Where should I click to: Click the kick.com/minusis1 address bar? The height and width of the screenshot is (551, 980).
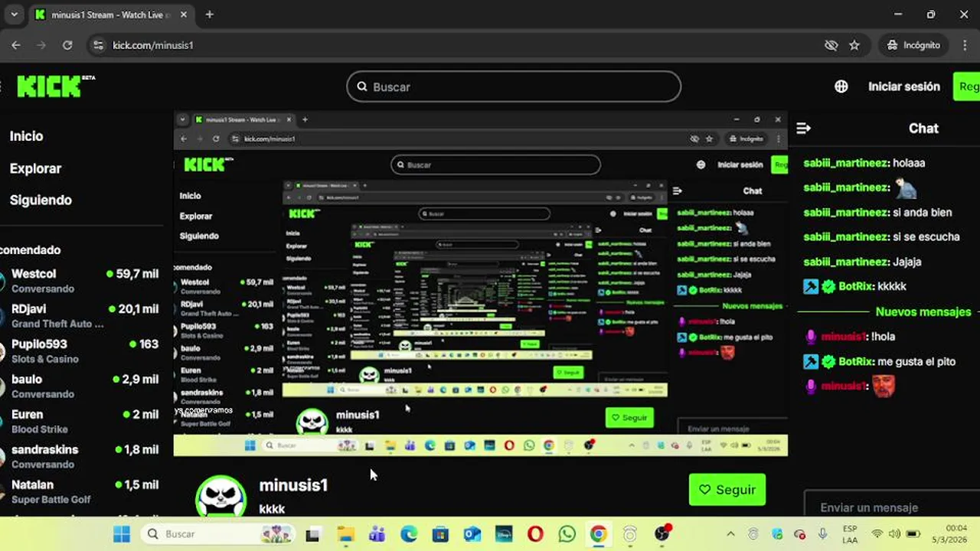(x=459, y=45)
